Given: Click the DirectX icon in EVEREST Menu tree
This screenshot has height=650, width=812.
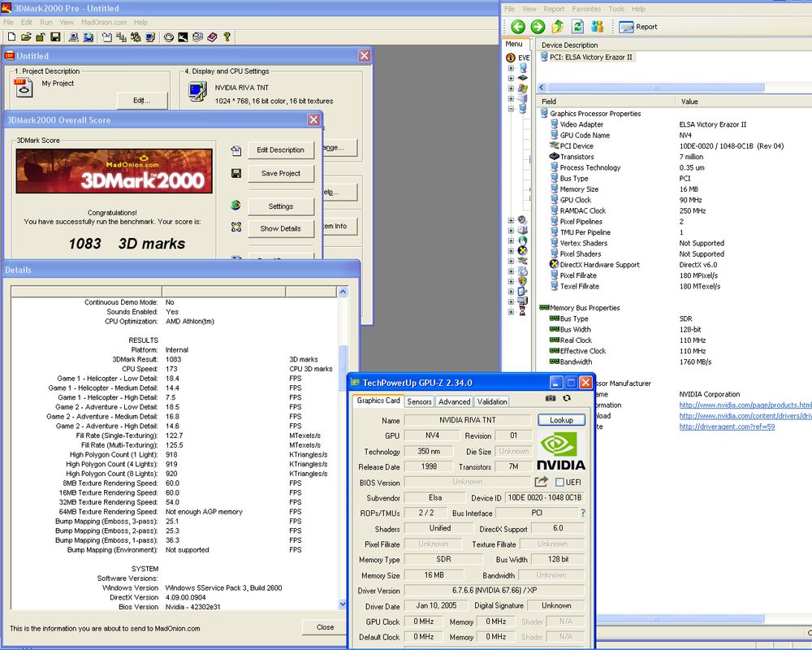Looking at the screenshot, I should click(522, 251).
